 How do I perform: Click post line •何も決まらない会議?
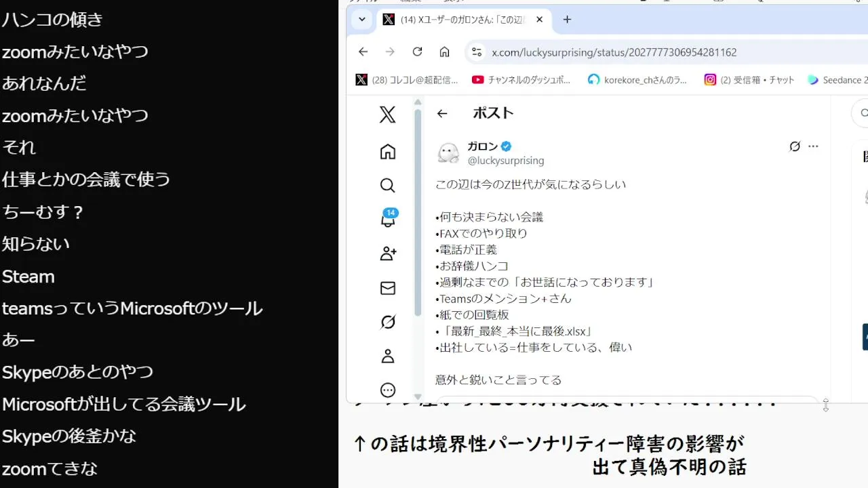coord(489,217)
